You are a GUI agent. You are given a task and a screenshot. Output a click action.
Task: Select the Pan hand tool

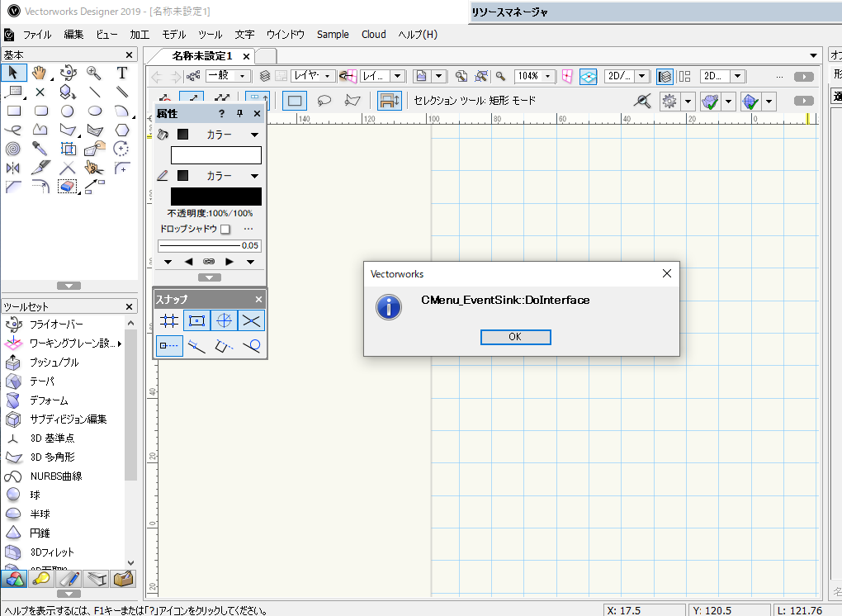(39, 73)
